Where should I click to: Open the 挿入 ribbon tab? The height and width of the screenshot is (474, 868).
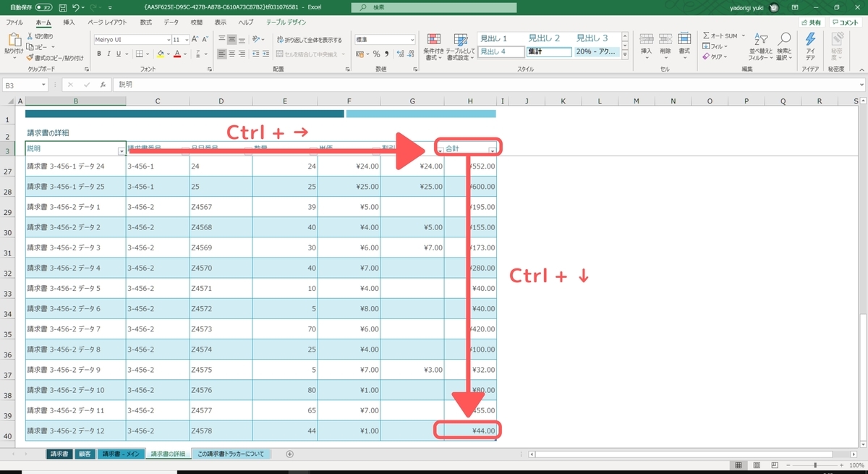pos(69,22)
